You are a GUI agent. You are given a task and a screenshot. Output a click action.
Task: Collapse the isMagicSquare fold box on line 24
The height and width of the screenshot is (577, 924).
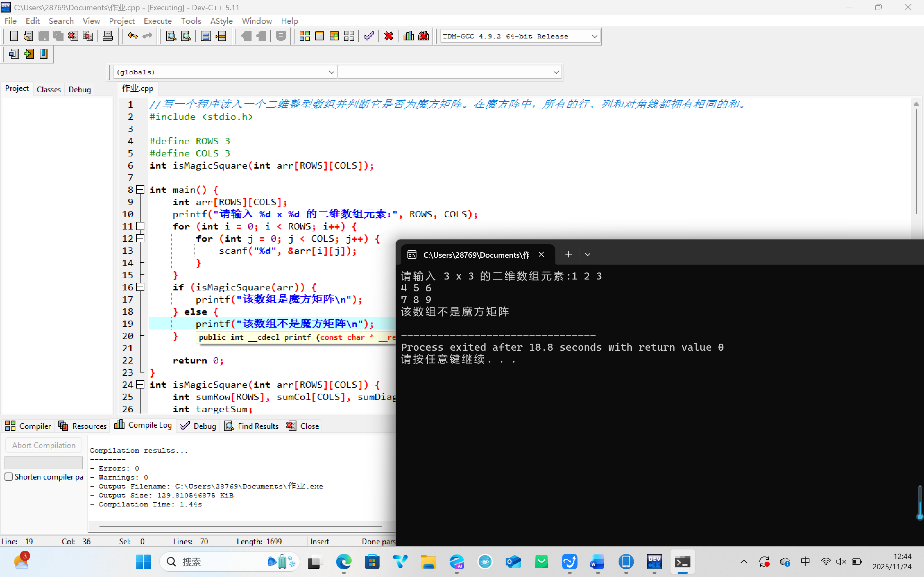point(141,385)
